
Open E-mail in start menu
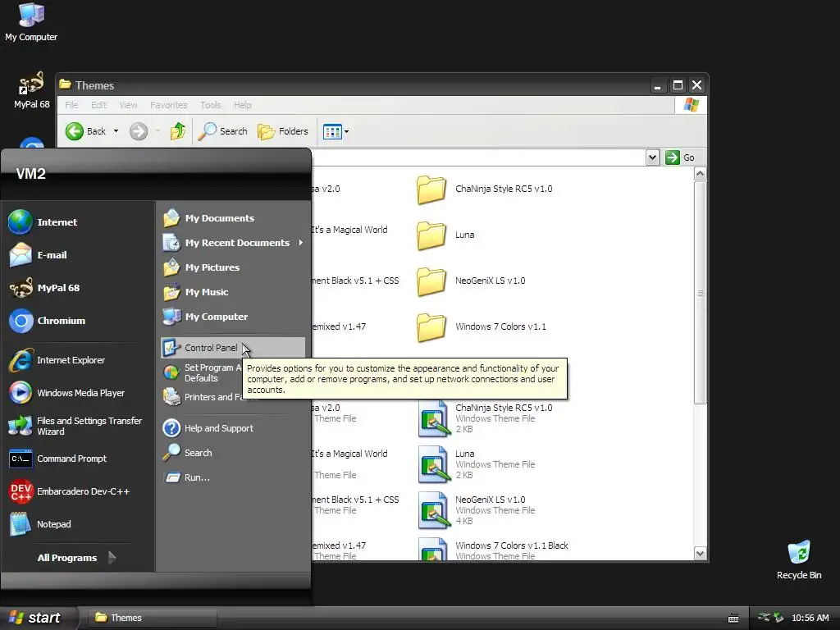click(78, 255)
